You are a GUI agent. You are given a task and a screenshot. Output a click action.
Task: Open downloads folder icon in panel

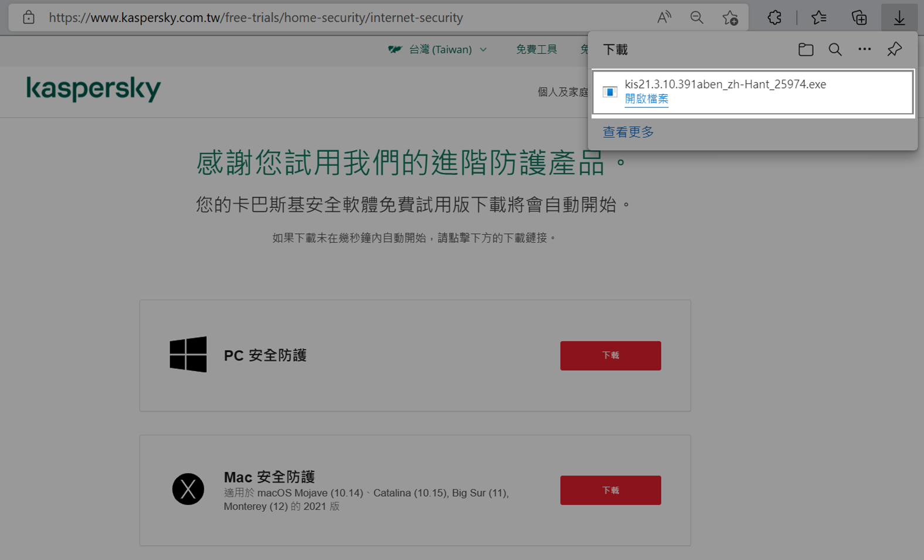(806, 50)
